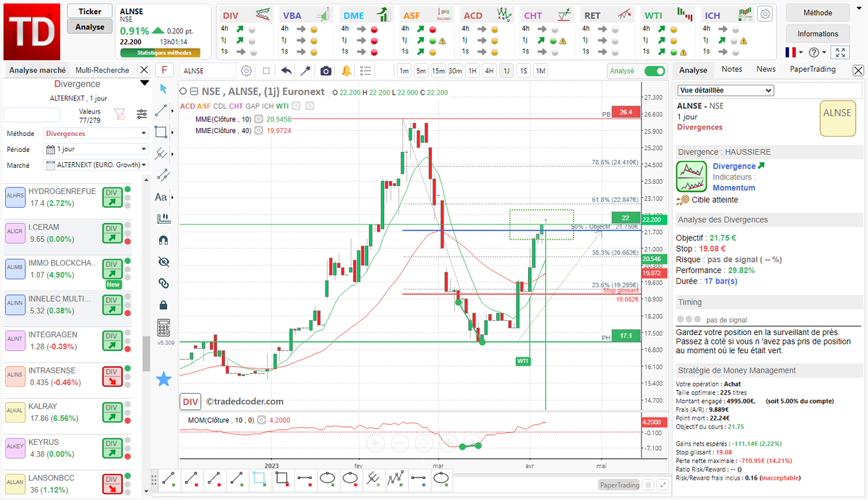Select the Analyse tab in right panel
The image size is (868, 500).
pyautogui.click(x=693, y=70)
